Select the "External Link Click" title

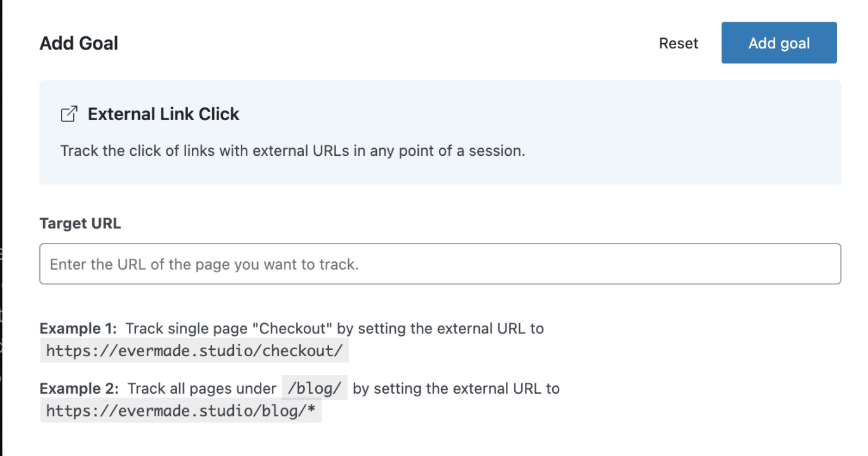click(x=163, y=114)
